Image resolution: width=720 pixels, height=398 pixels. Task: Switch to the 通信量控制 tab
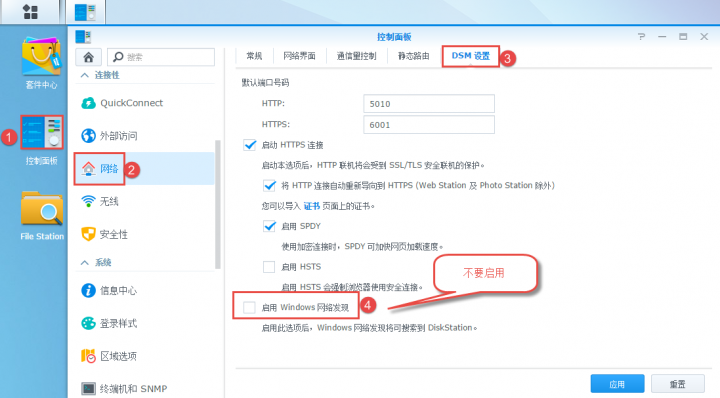[x=356, y=56]
